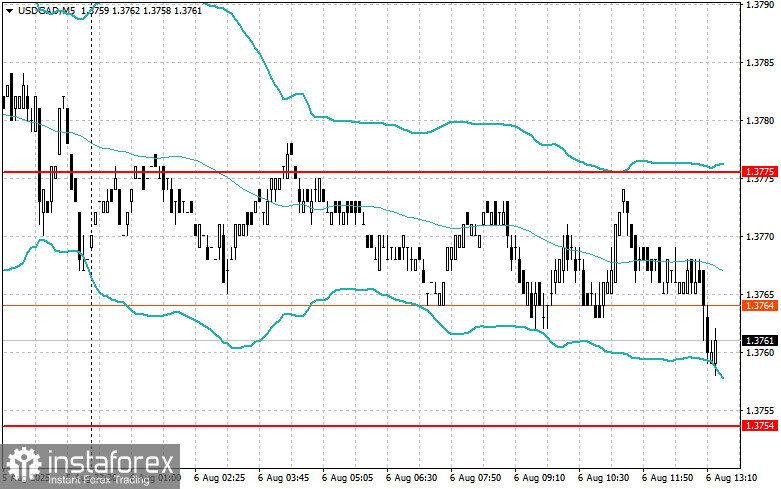Click the 1.3755 value on the price axis

pos(760,410)
